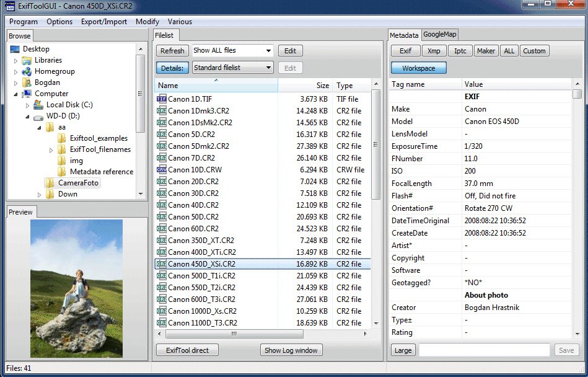Click the Local Disk (C:) drive icon
The image size is (588, 377).
tap(38, 105)
